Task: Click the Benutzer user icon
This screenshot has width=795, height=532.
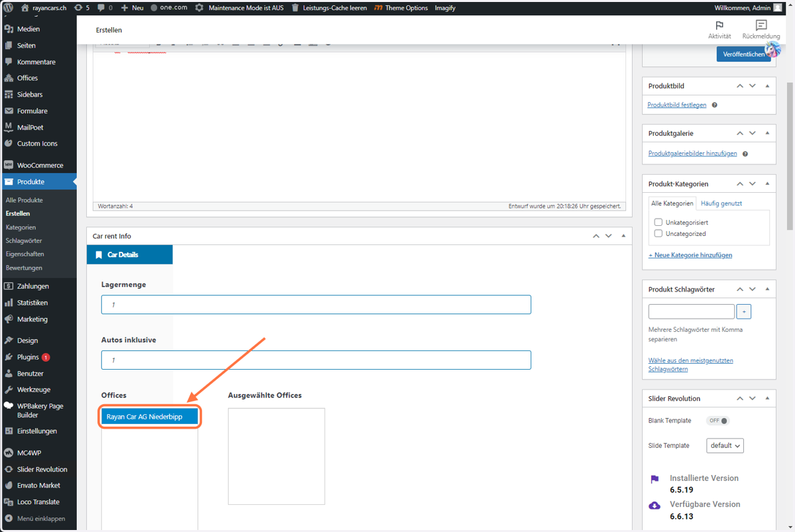Action: click(x=9, y=374)
